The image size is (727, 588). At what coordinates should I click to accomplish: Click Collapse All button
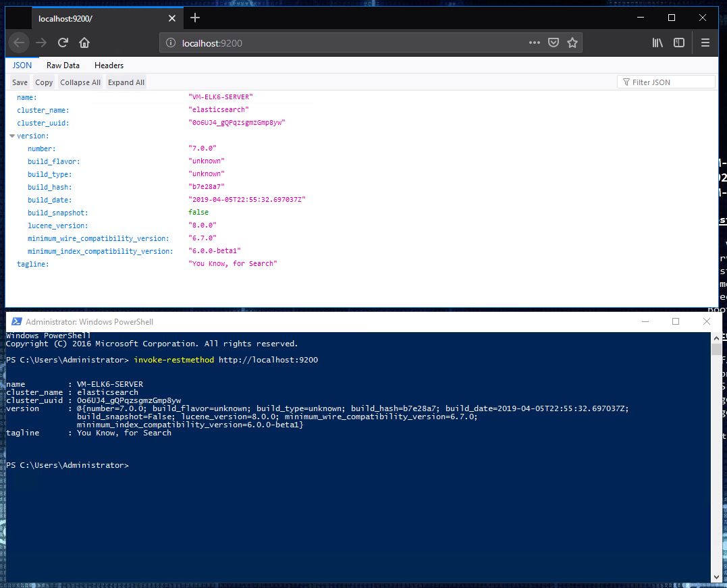80,82
